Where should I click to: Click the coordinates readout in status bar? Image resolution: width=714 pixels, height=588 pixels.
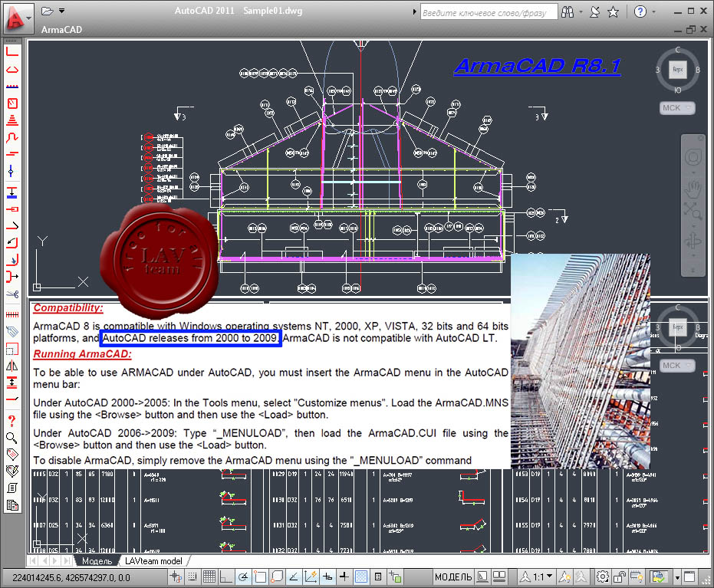click(x=71, y=577)
